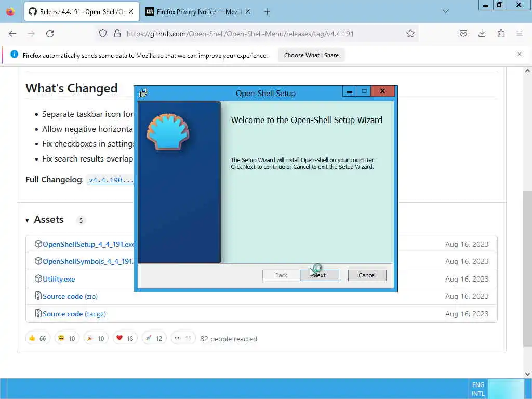Download Source code (zip)

tap(70, 296)
